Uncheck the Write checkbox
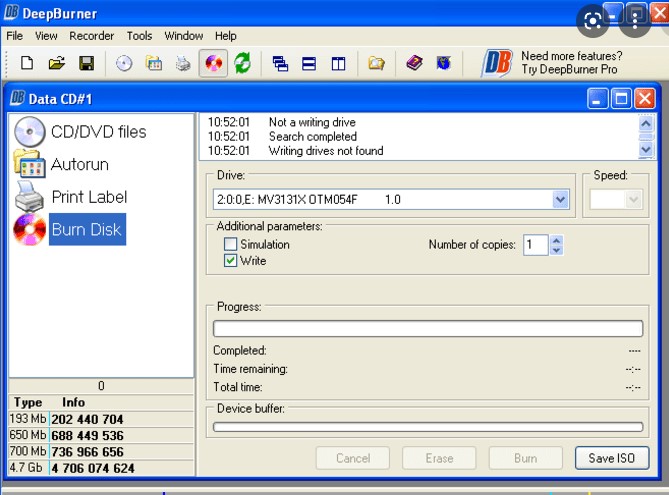Viewport: 669px width, 495px height. point(230,260)
